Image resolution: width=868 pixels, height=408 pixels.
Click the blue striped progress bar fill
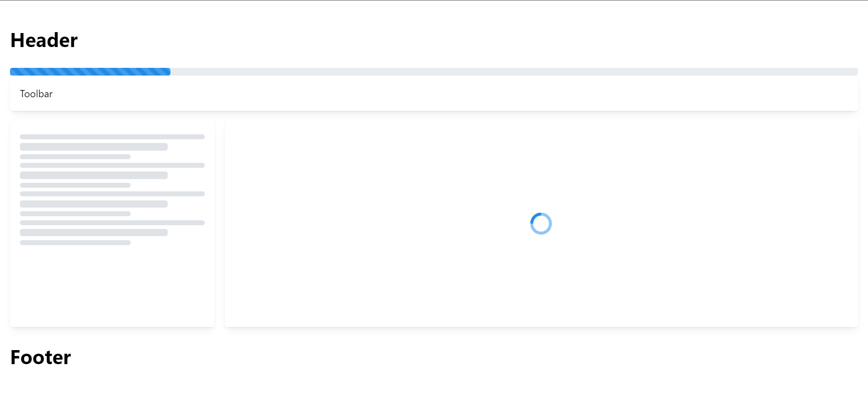pyautogui.click(x=90, y=71)
